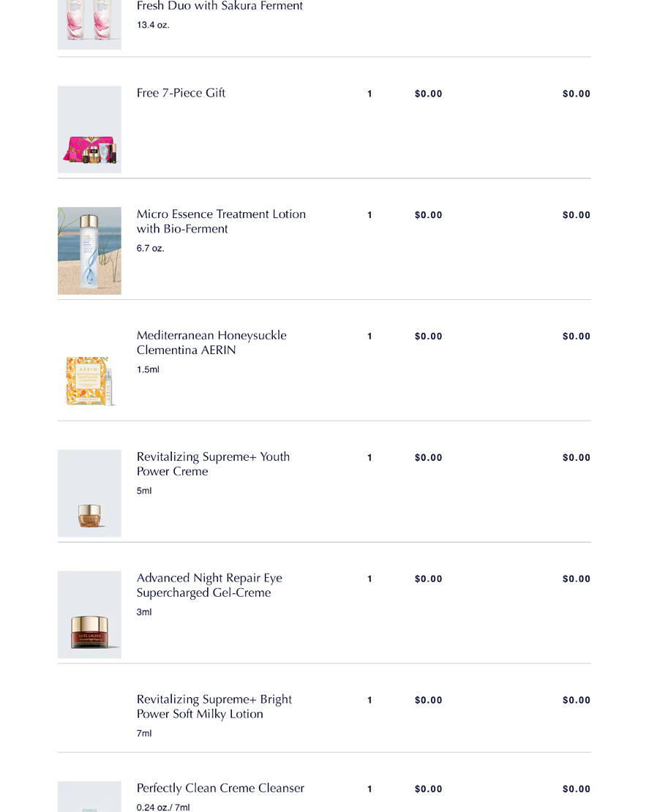Open Mediterranean Honeysuckle Clementina AERIN product page
Image resolution: width=649 pixels, height=812 pixels.
pyautogui.click(x=211, y=343)
